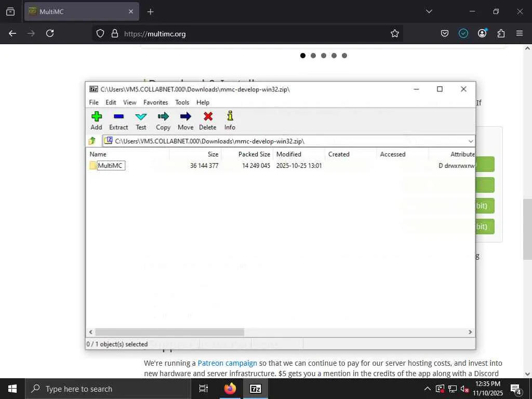Open Task View on the taskbar
Image resolution: width=532 pixels, height=399 pixels.
pyautogui.click(x=204, y=389)
